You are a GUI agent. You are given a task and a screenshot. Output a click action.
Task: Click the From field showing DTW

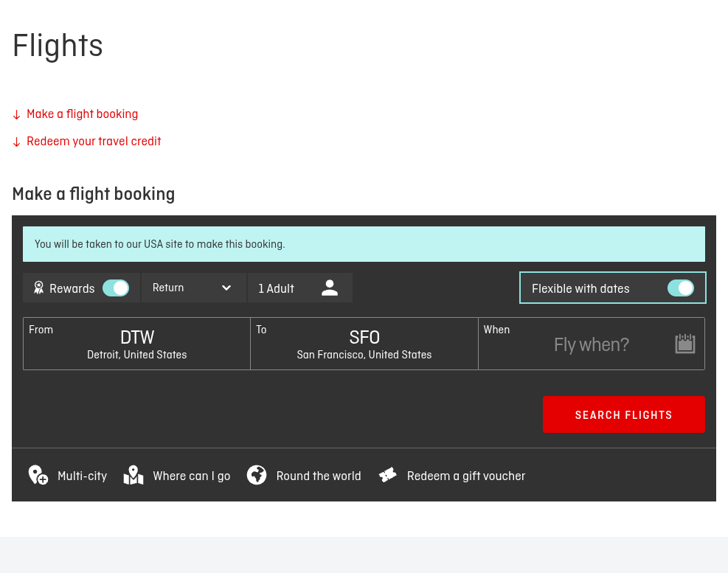pos(136,344)
